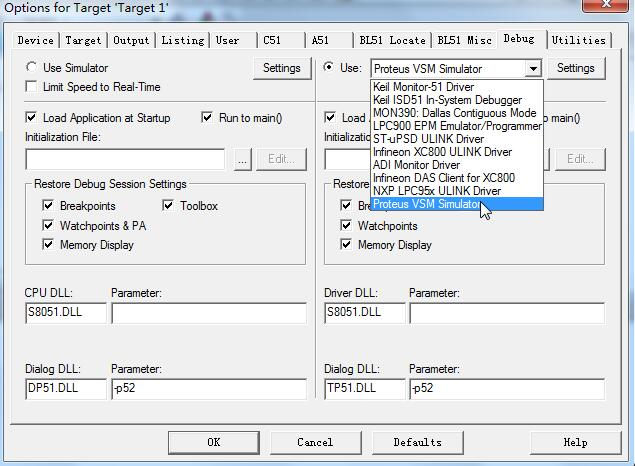635x466 pixels.
Task: Close the Options for Target dialog
Action: pyautogui.click(x=606, y=4)
